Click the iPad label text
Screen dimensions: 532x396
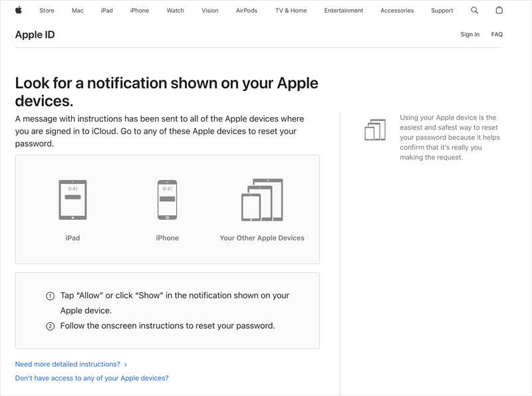point(72,238)
